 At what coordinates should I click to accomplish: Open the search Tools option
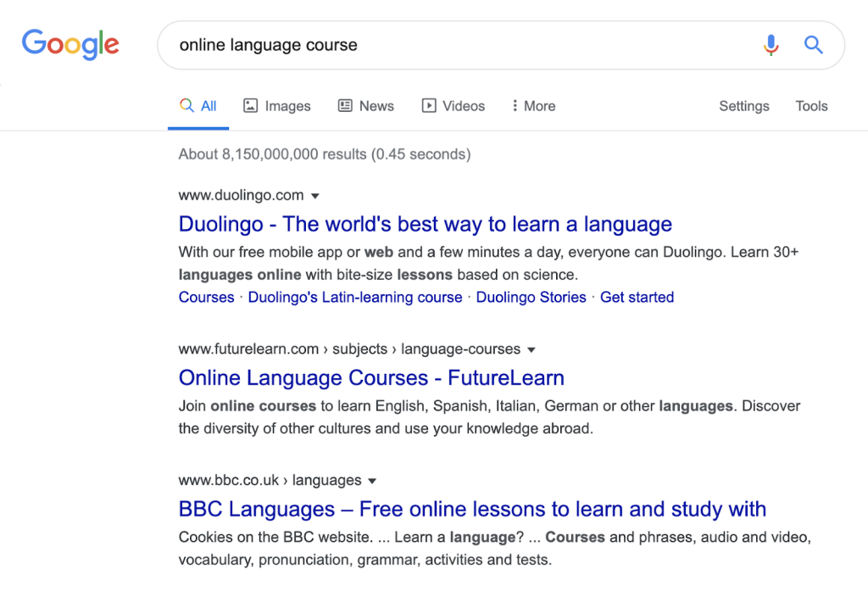(x=811, y=106)
